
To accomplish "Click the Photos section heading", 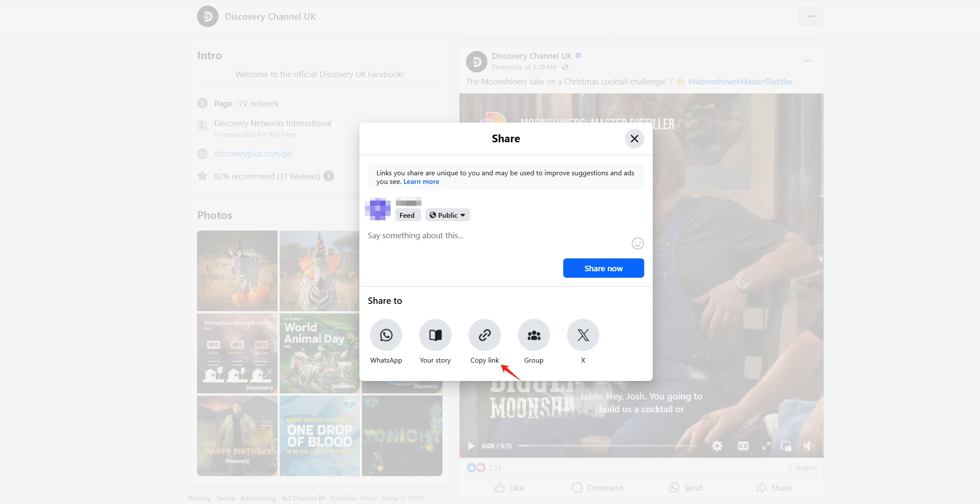I will pos(215,215).
